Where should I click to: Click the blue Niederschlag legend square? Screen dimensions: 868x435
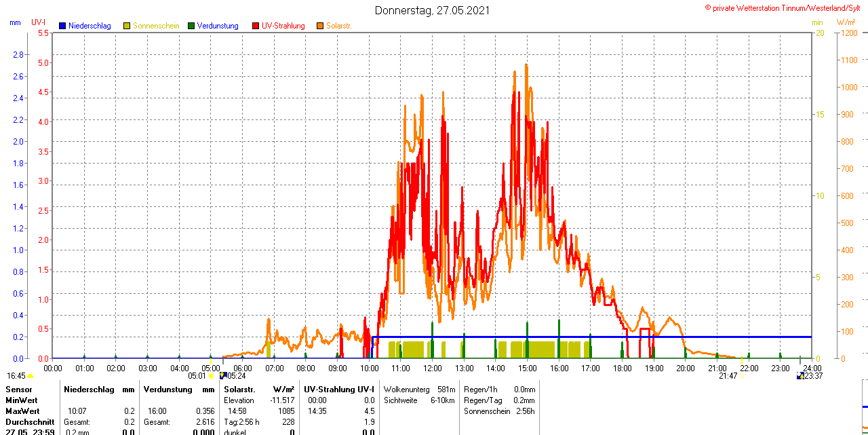pos(62,26)
